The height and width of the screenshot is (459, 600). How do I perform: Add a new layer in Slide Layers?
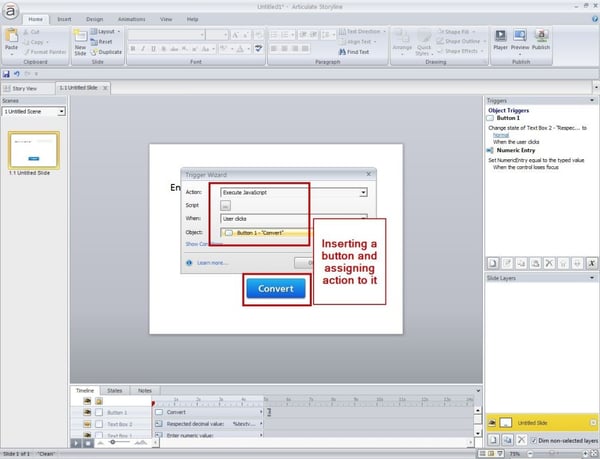(x=493, y=440)
